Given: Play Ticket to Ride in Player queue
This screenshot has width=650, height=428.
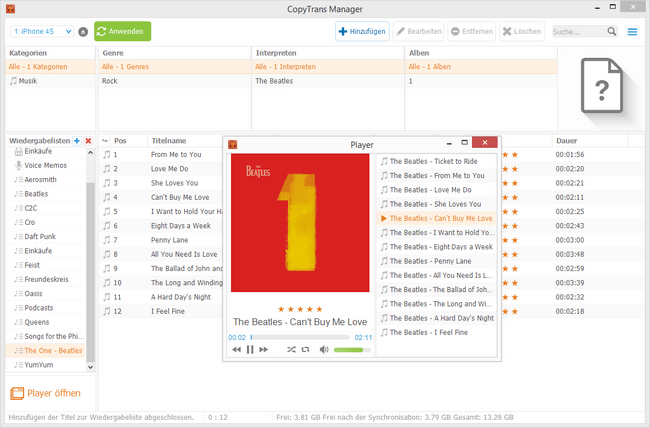Looking at the screenshot, I should [x=437, y=161].
